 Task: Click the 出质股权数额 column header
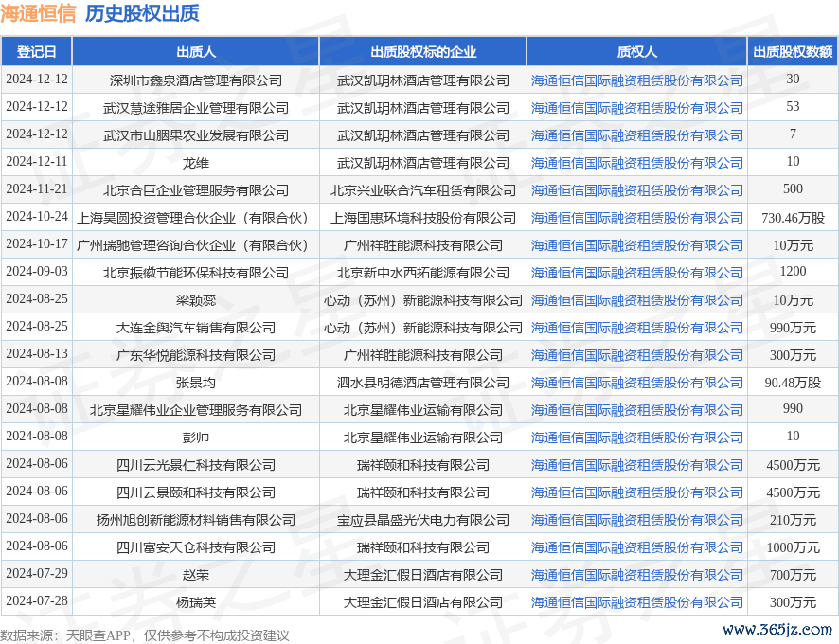[793, 52]
